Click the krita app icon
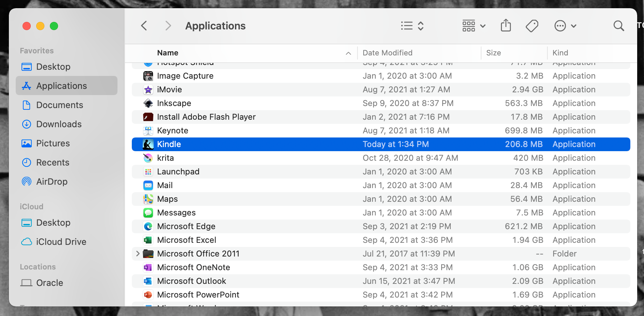 pos(148,158)
